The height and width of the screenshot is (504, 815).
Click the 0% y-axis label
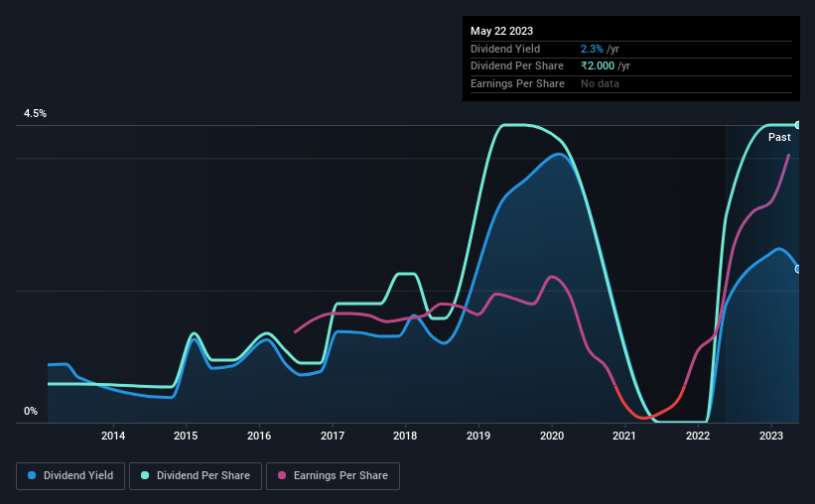pyautogui.click(x=31, y=412)
